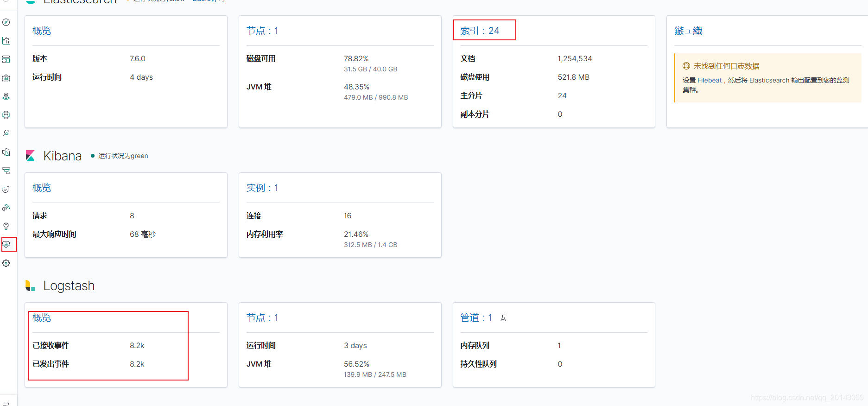The height and width of the screenshot is (406, 868).
Task: Click the 139.9 MB / 247.5 MB text
Action: [x=375, y=374]
